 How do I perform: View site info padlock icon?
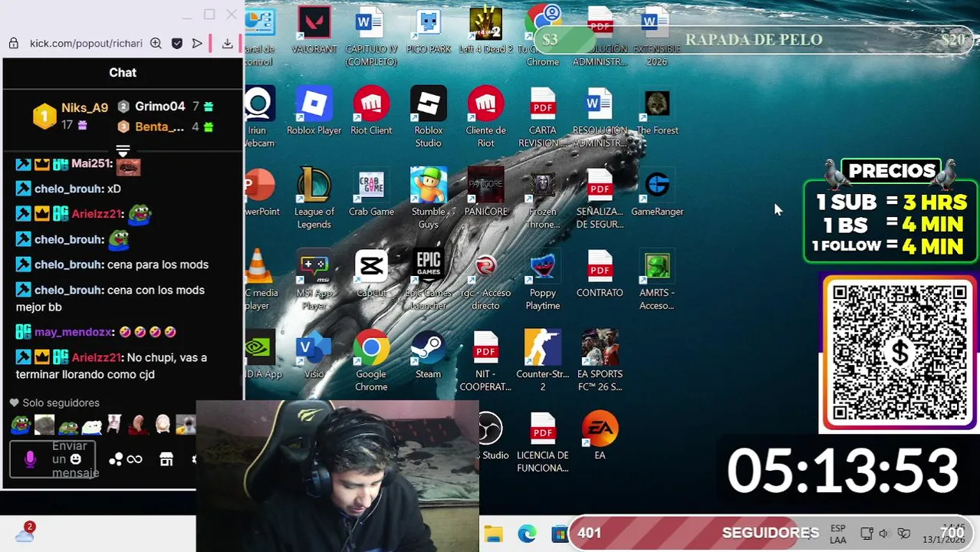pyautogui.click(x=13, y=44)
